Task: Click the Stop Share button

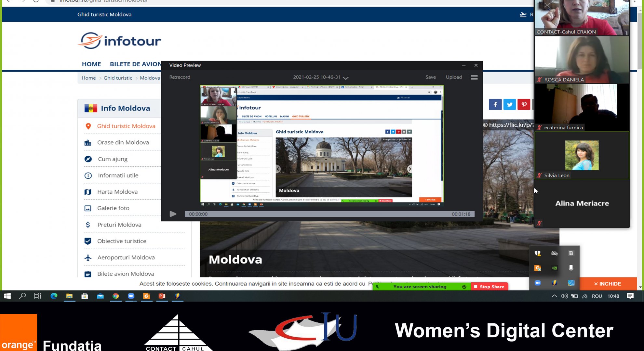Action: tap(489, 287)
